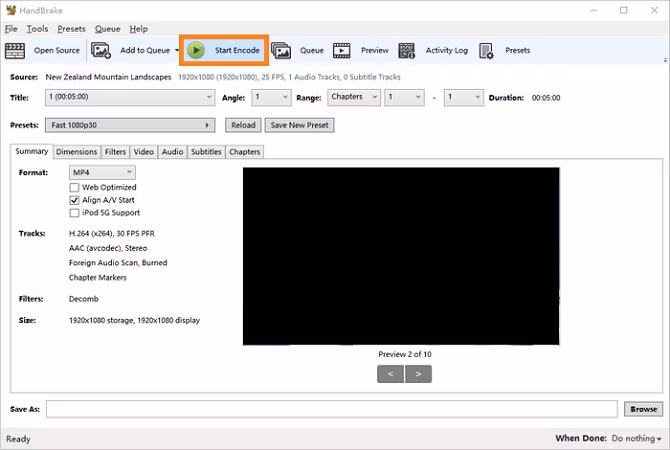The width and height of the screenshot is (670, 450).
Task: Click the 1920x1080 storage size text
Action: (134, 320)
